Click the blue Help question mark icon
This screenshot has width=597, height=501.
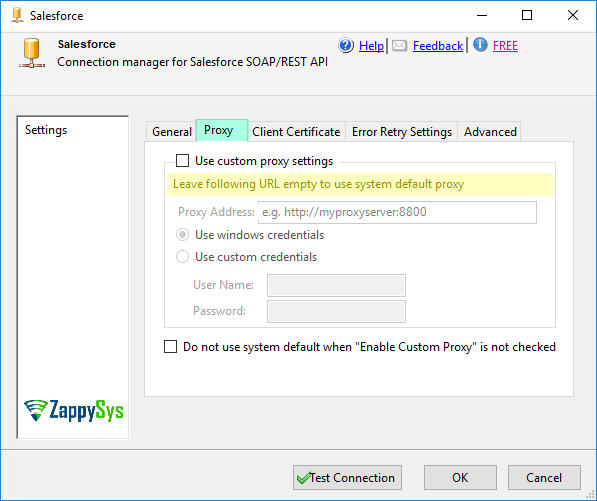click(x=346, y=46)
